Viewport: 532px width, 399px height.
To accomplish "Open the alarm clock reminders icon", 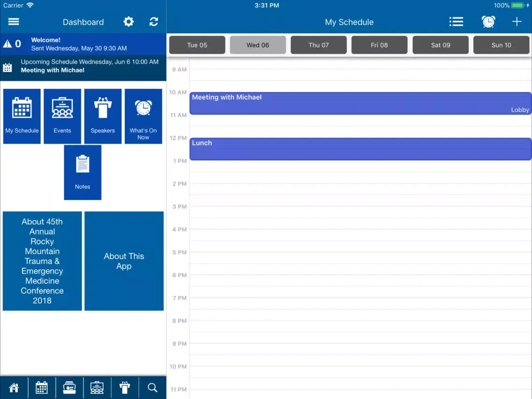I will [488, 22].
